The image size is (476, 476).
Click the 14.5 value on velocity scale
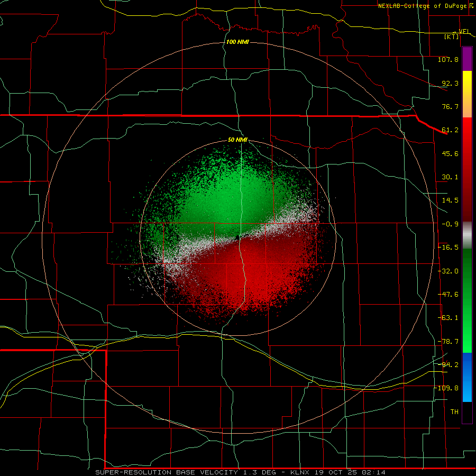click(450, 200)
